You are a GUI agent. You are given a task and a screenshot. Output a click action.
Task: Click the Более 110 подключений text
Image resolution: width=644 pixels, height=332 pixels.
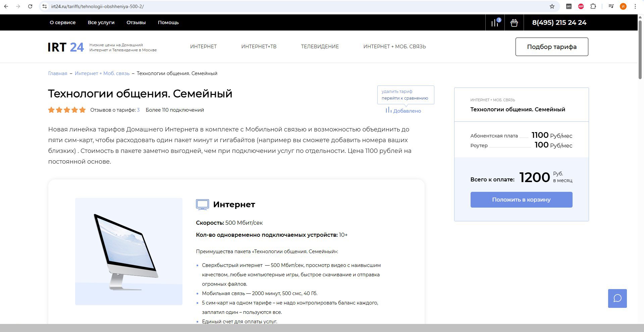[175, 110]
